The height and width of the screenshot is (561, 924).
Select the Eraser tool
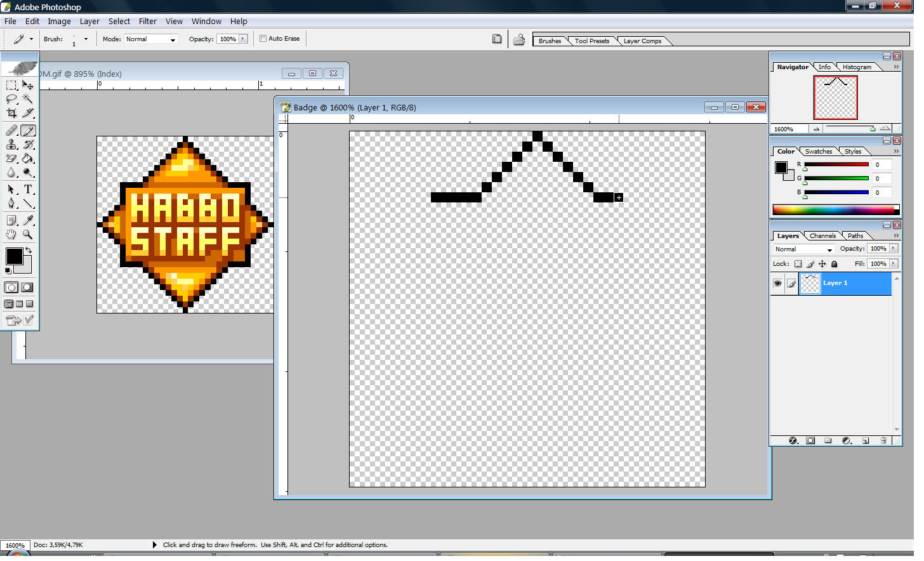pos(11,159)
